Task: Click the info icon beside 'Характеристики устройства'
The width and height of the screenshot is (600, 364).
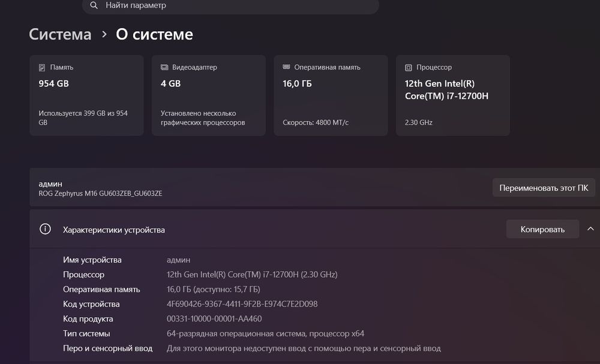Action: click(45, 229)
